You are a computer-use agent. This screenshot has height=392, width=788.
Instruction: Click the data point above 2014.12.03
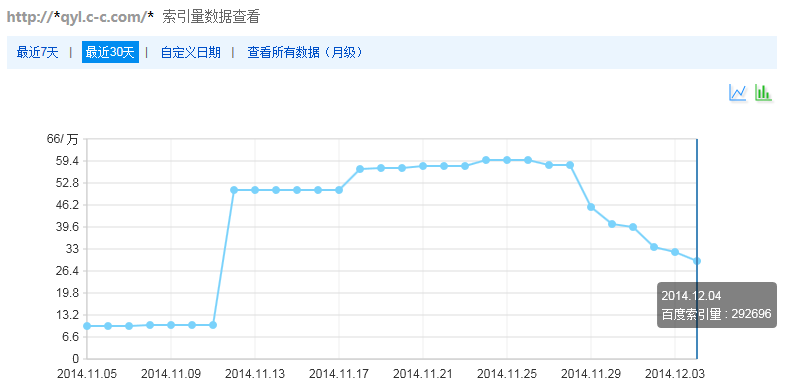click(675, 252)
